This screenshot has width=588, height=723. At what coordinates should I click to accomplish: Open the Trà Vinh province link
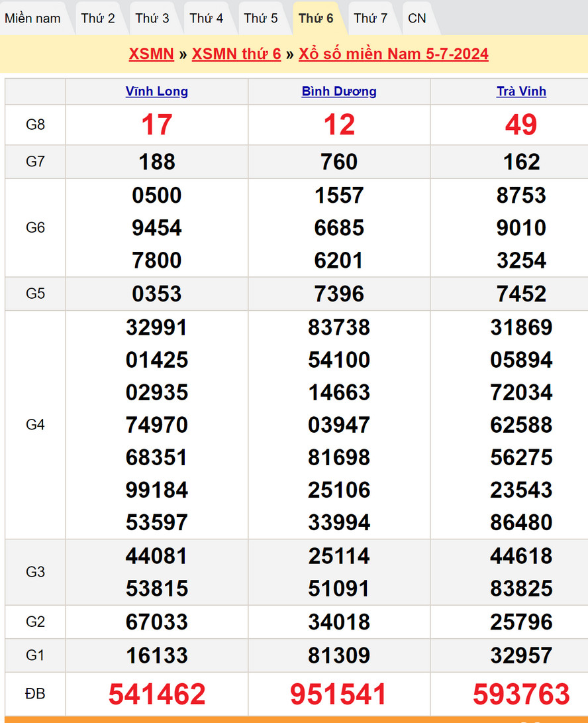pyautogui.click(x=521, y=91)
